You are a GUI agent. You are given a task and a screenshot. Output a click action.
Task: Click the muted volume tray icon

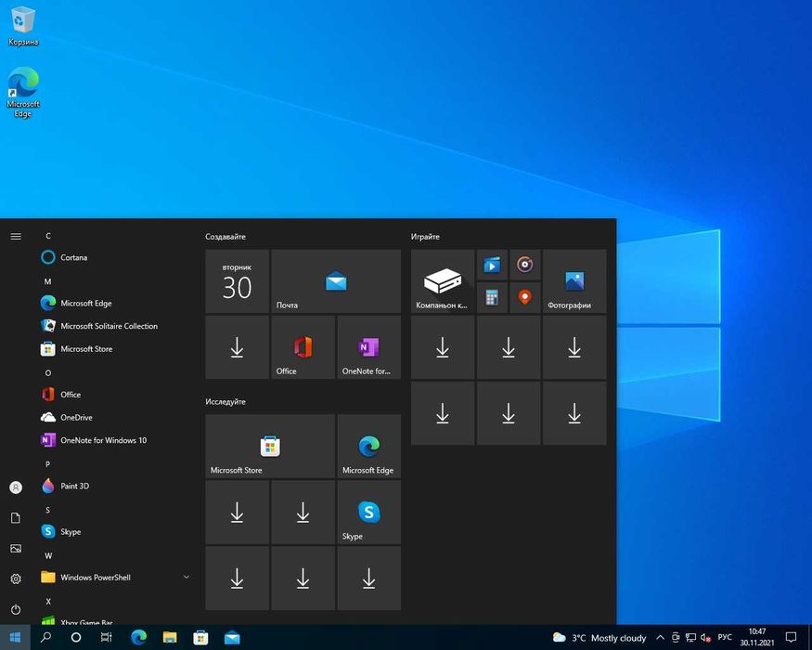(705, 638)
